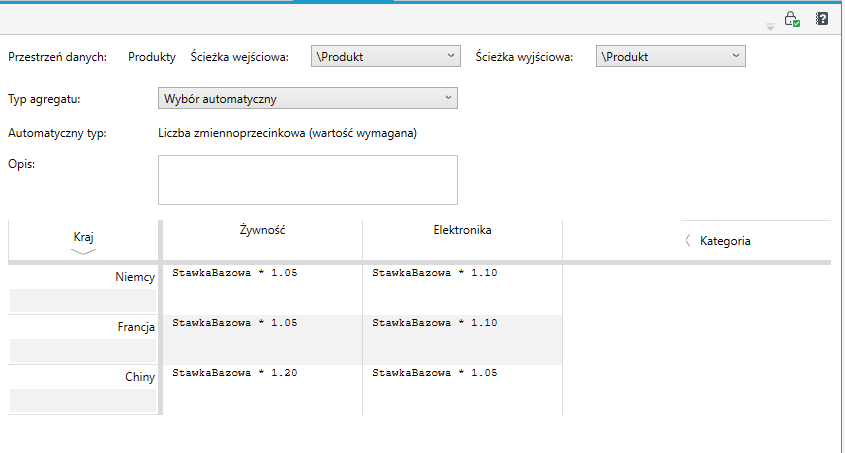Click the chevron left of Kategoria
Viewport: 845px width, 453px height.
tap(688, 241)
